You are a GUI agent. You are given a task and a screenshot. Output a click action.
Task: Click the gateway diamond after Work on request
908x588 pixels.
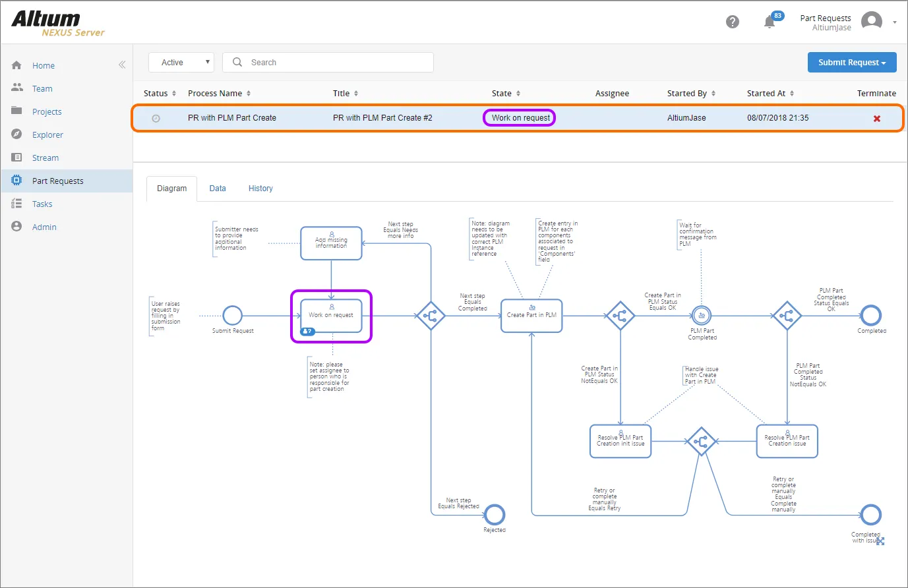pyautogui.click(x=430, y=316)
